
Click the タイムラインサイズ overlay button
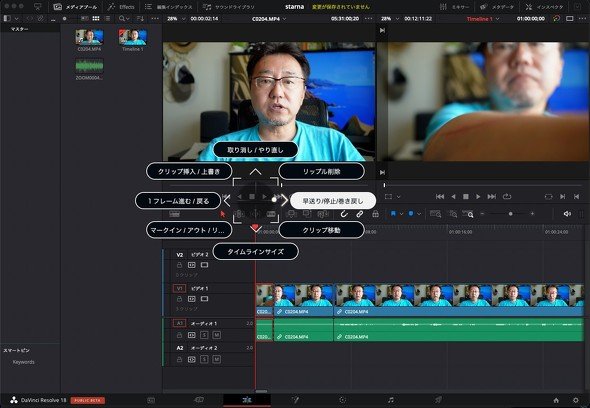point(255,251)
